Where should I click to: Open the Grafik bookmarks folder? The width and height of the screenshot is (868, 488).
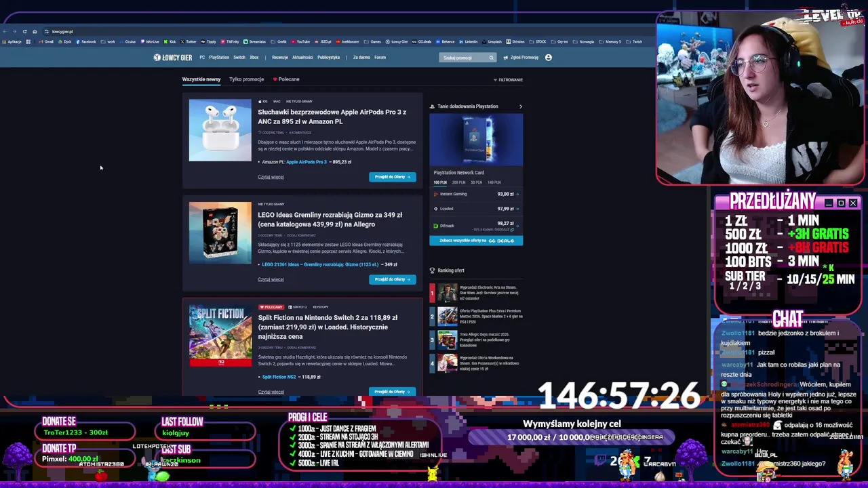point(279,42)
